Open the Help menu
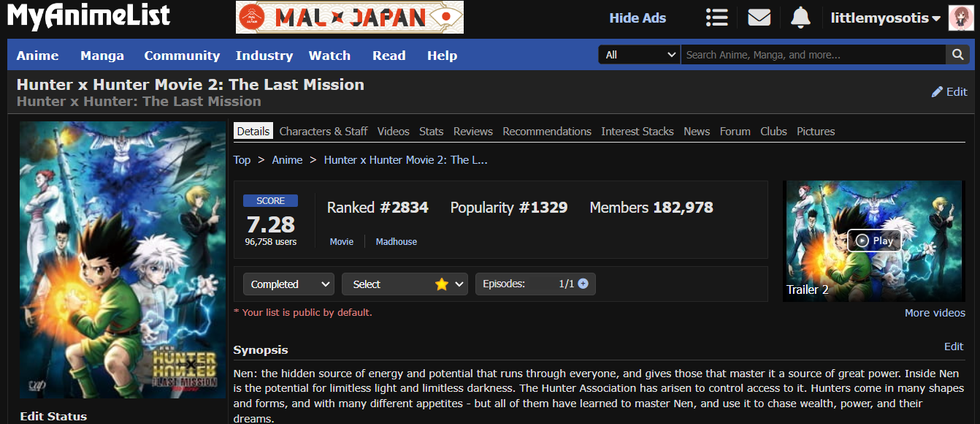 click(x=443, y=56)
